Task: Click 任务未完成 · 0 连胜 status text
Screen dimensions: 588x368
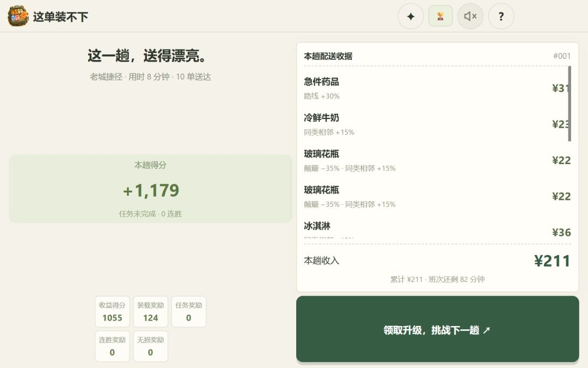Action: (x=150, y=214)
